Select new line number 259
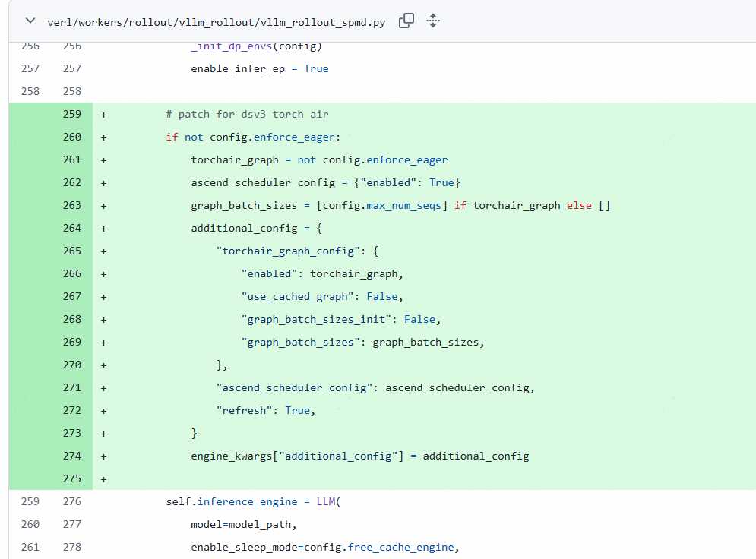Viewport: 756px width, 559px height. tap(72, 114)
